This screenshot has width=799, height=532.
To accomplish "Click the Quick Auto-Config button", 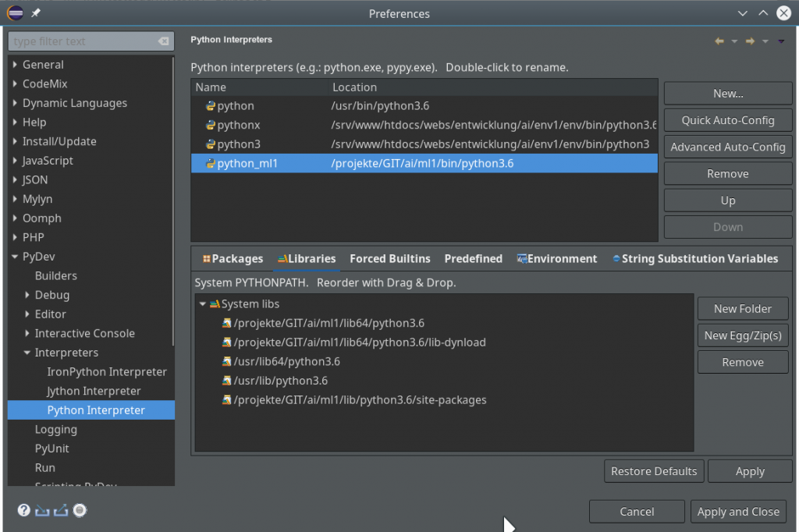I will coord(727,120).
